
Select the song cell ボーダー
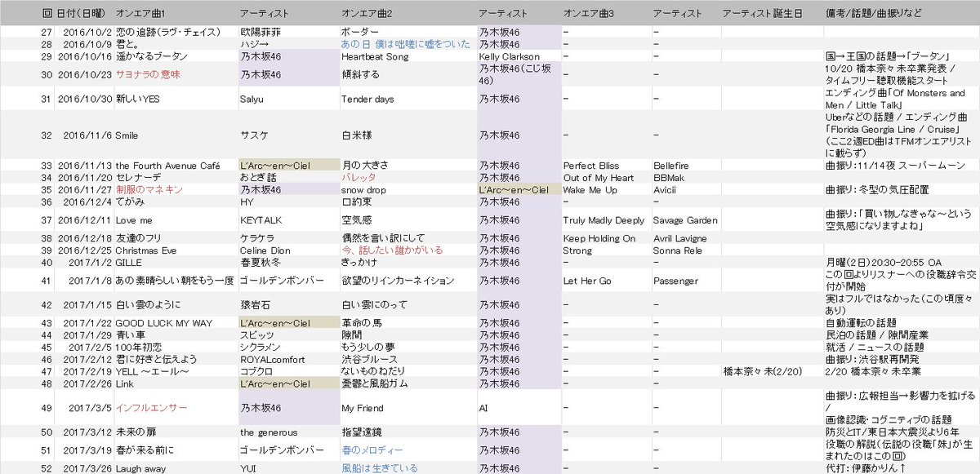[x=359, y=31]
